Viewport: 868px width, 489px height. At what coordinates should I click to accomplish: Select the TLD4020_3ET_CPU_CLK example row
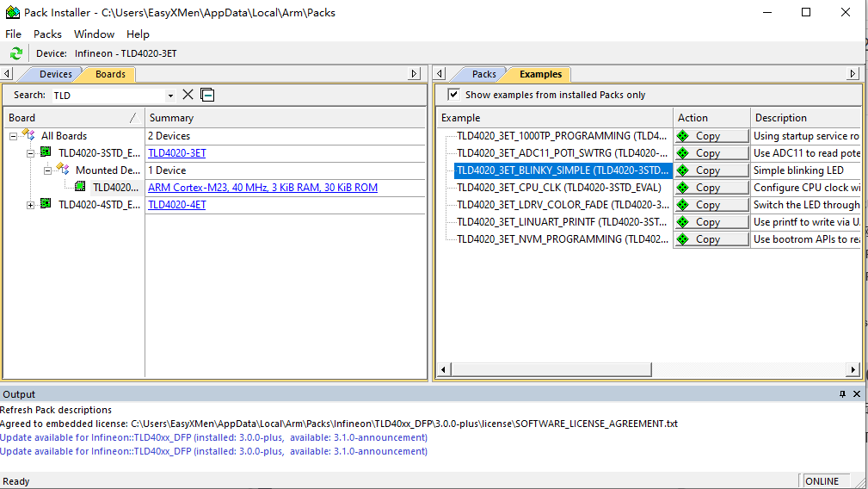click(558, 187)
